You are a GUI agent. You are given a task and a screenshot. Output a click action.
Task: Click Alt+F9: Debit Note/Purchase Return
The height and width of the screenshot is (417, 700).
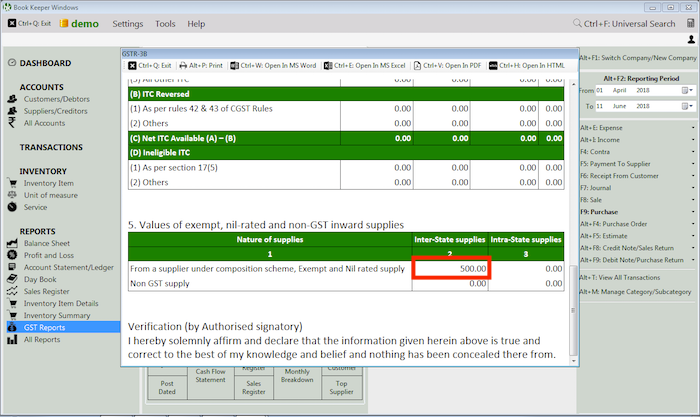pyautogui.click(x=632, y=260)
